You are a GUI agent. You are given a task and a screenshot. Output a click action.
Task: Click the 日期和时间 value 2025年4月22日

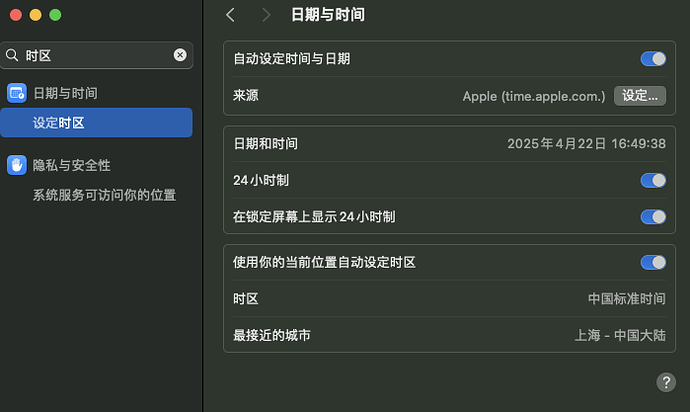point(557,143)
